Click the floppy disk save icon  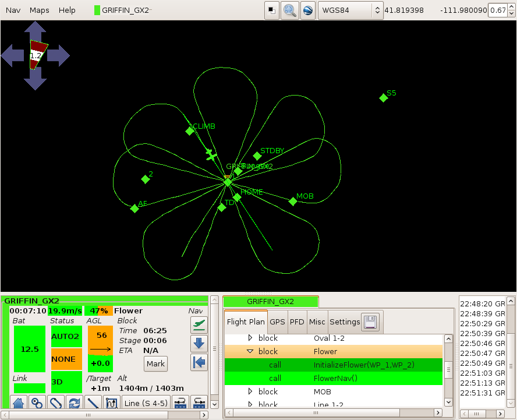pyautogui.click(x=370, y=322)
